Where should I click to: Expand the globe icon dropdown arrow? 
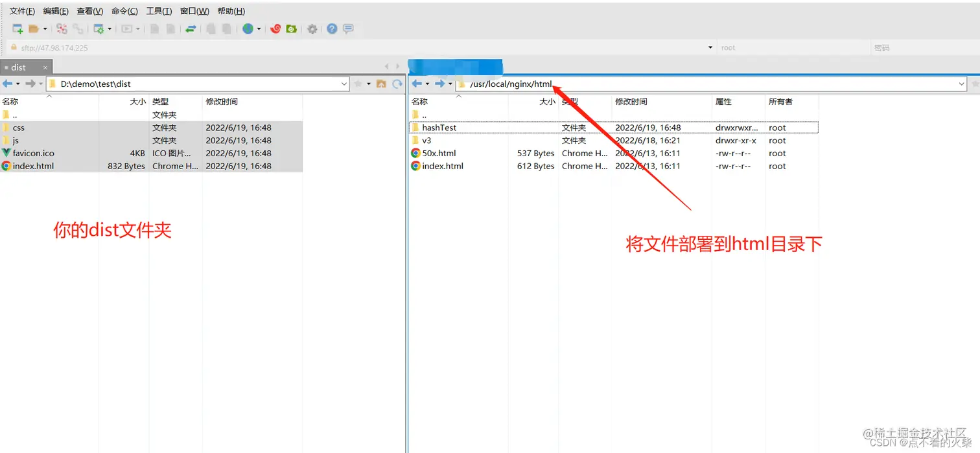(x=259, y=29)
